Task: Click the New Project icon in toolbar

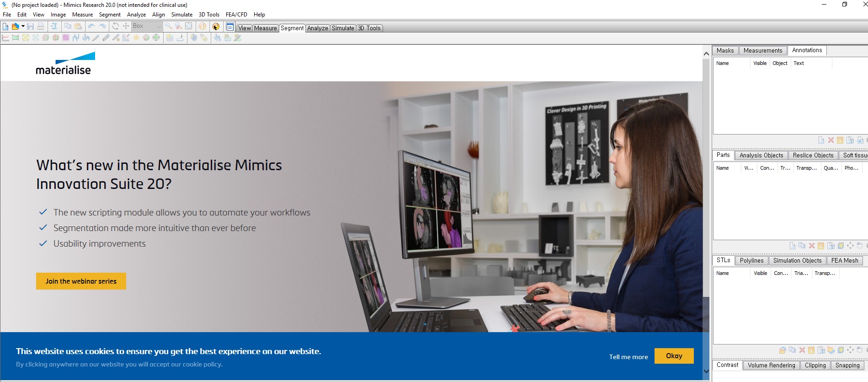Action: click(5, 27)
